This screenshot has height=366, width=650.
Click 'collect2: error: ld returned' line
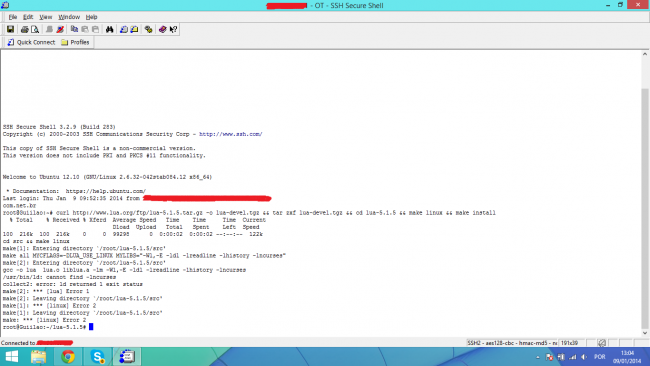click(x=73, y=284)
